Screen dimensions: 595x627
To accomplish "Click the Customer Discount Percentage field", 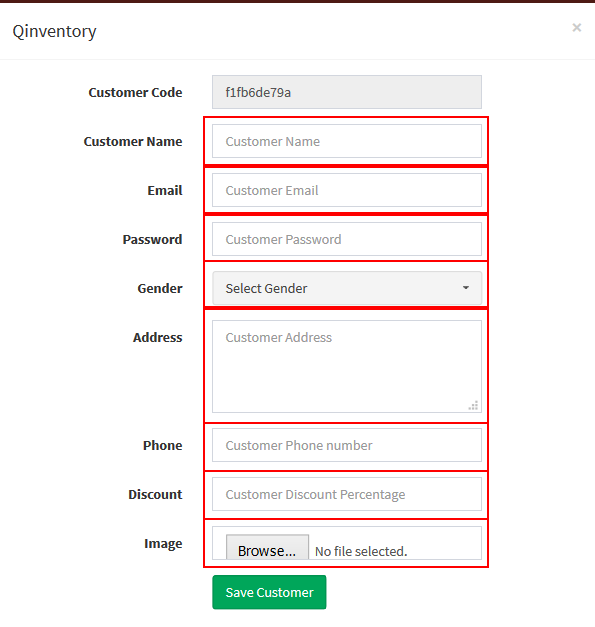I will [x=347, y=494].
